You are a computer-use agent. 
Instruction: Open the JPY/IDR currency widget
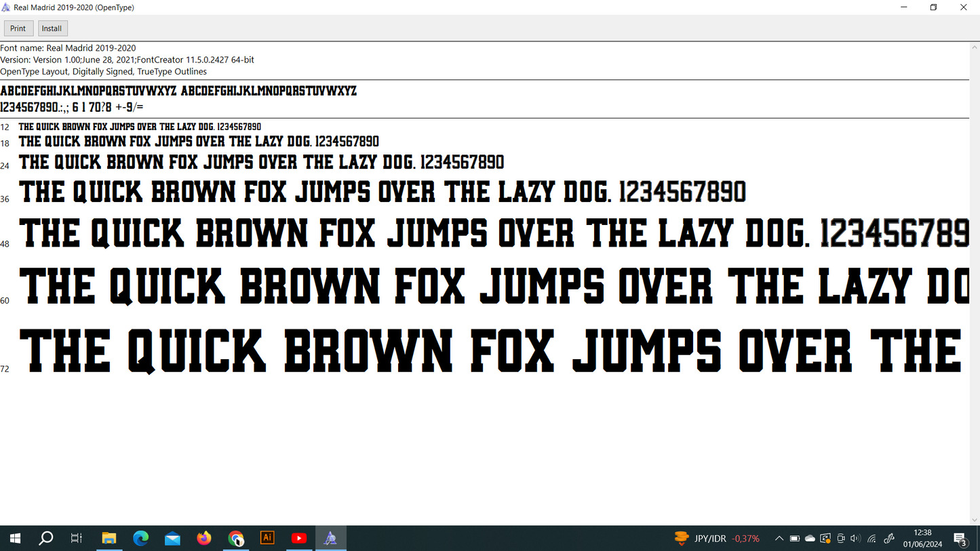(717, 539)
